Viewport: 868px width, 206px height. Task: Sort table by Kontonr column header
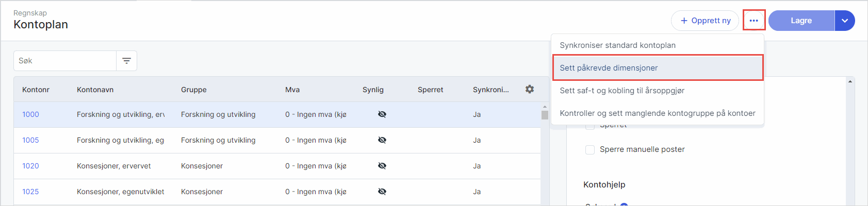click(x=36, y=90)
